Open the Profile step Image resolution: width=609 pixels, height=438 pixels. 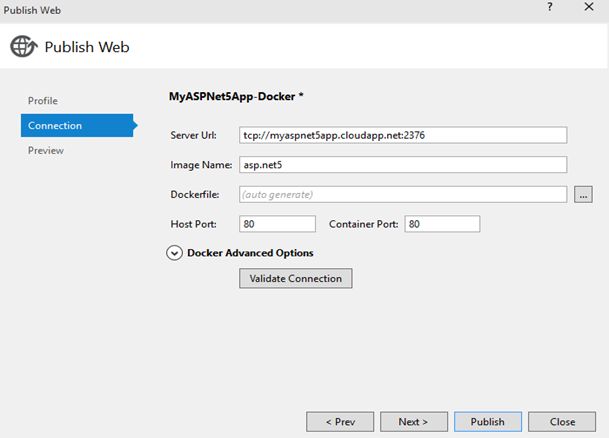click(43, 101)
